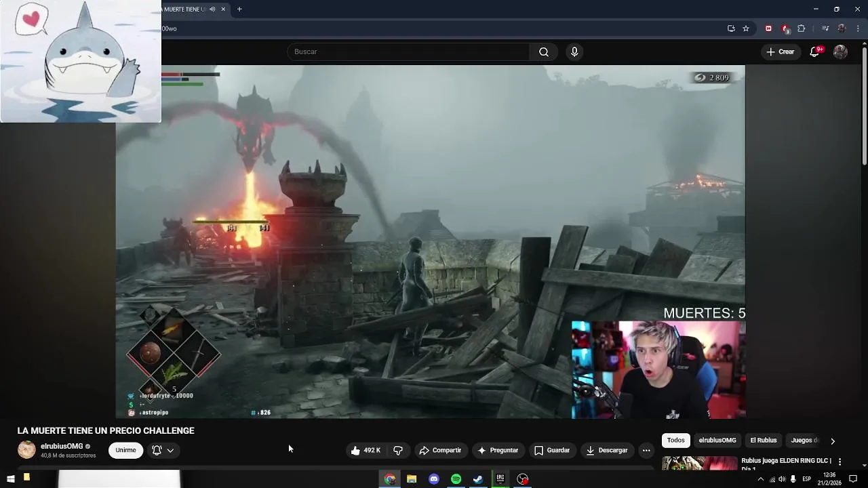Open OBS Studio from the taskbar
The height and width of the screenshot is (488, 868).
tap(523, 479)
